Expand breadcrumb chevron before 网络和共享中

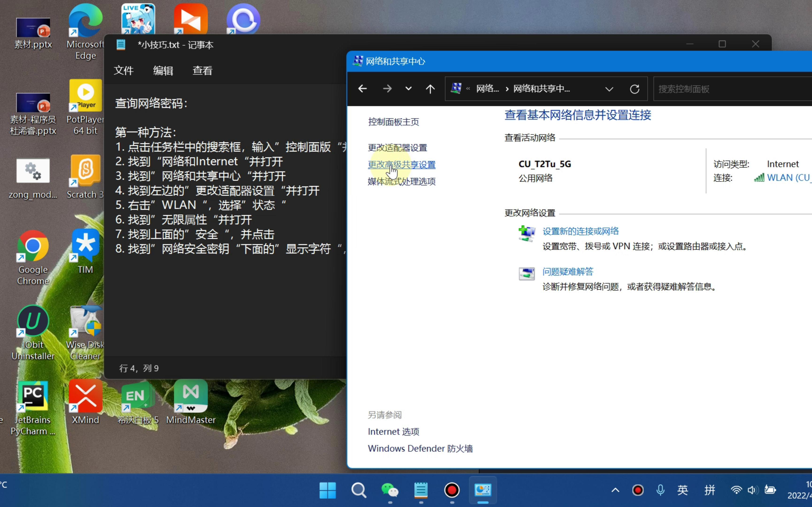coord(507,89)
